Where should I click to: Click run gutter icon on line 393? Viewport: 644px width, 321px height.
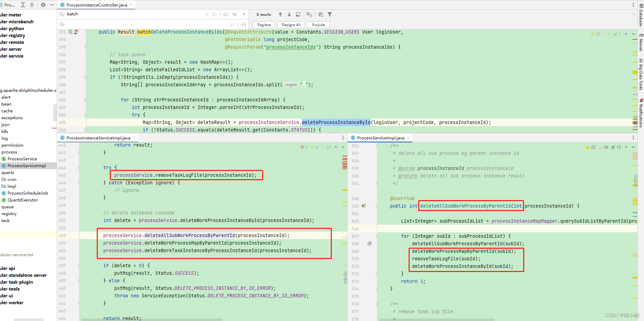coord(70,32)
